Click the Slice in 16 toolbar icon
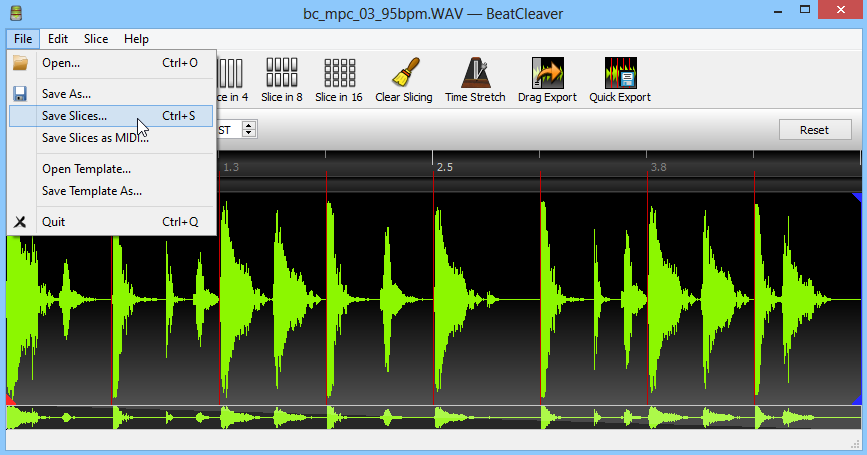This screenshot has height=455, width=867. coord(339,73)
